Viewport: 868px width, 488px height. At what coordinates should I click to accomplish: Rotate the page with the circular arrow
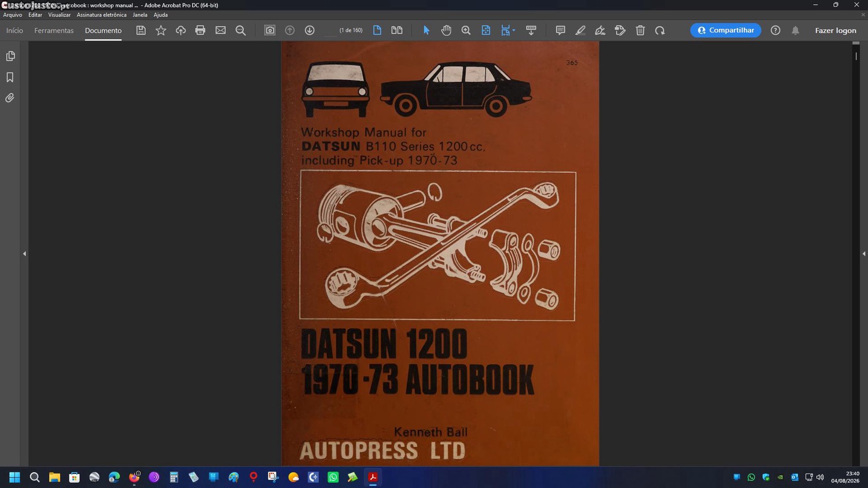click(x=660, y=30)
